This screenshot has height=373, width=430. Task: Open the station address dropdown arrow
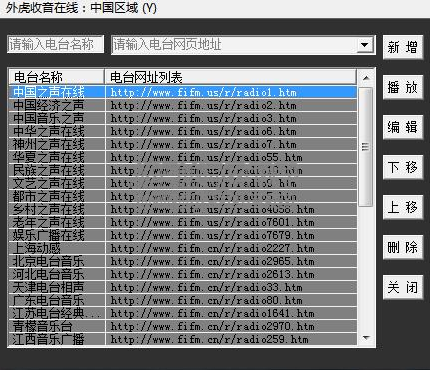click(x=365, y=45)
